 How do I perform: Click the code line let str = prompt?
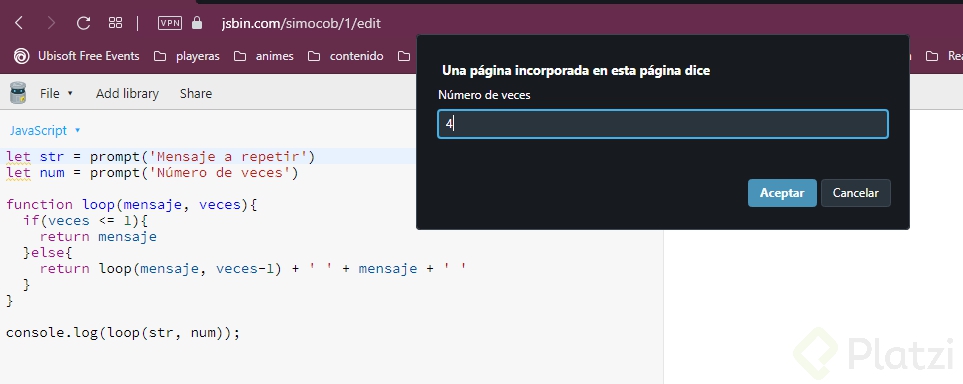tap(160, 157)
